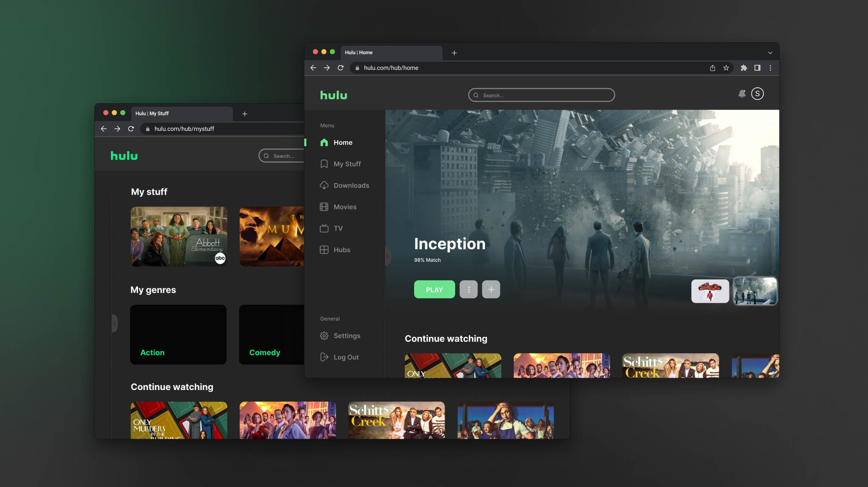Open tab list chevron dropdown
The image size is (868, 487).
click(x=770, y=53)
